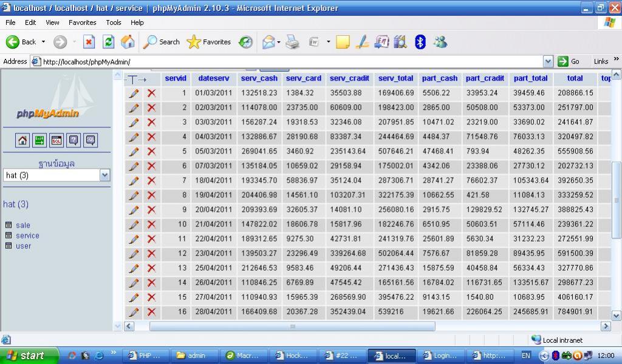Delete row with servid 5 red X
622x364 pixels.
[151, 152]
